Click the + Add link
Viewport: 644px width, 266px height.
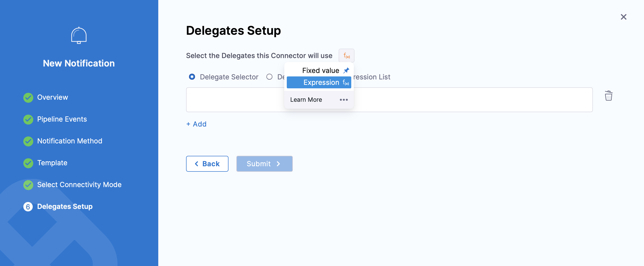pos(196,124)
